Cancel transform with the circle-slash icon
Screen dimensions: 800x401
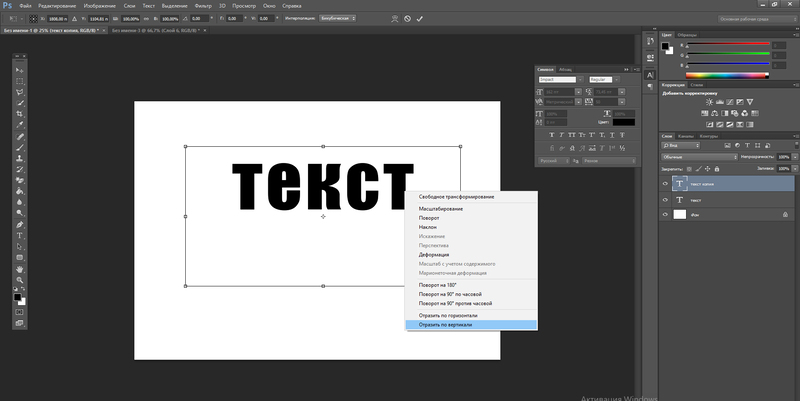point(406,18)
